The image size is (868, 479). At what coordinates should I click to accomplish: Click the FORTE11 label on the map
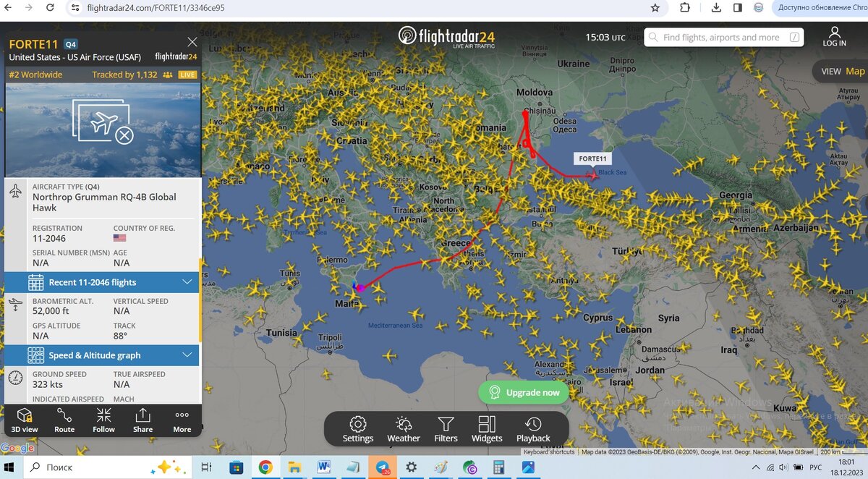click(593, 158)
